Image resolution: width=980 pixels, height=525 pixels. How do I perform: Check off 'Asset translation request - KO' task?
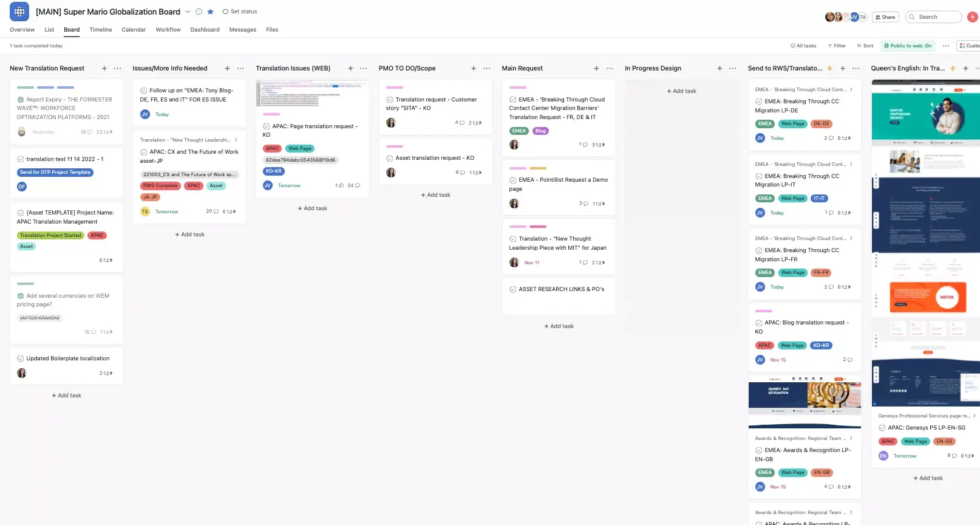pyautogui.click(x=390, y=158)
